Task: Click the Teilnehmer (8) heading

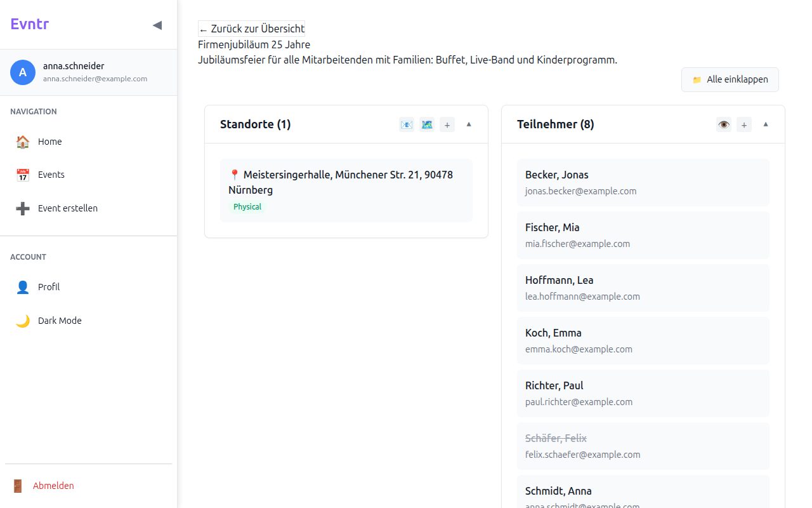Action: click(556, 124)
